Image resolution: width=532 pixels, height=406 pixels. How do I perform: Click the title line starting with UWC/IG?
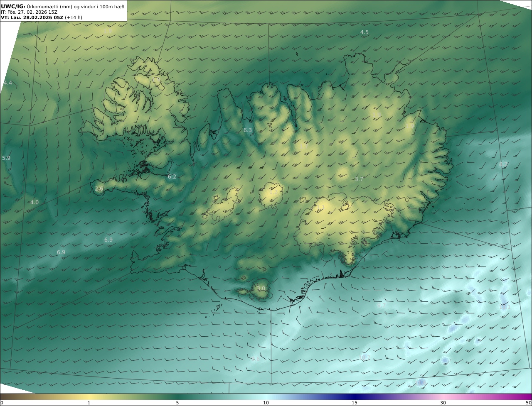(x=63, y=6)
